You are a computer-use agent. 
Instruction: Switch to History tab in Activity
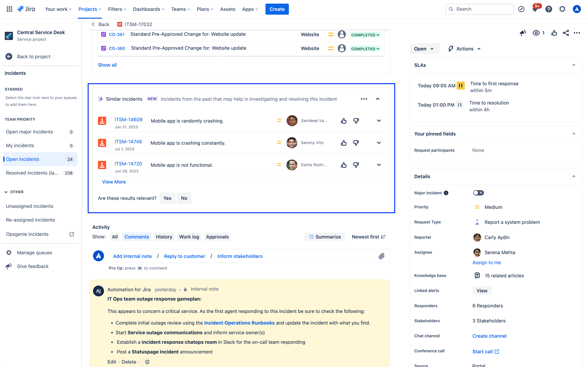[x=164, y=237]
